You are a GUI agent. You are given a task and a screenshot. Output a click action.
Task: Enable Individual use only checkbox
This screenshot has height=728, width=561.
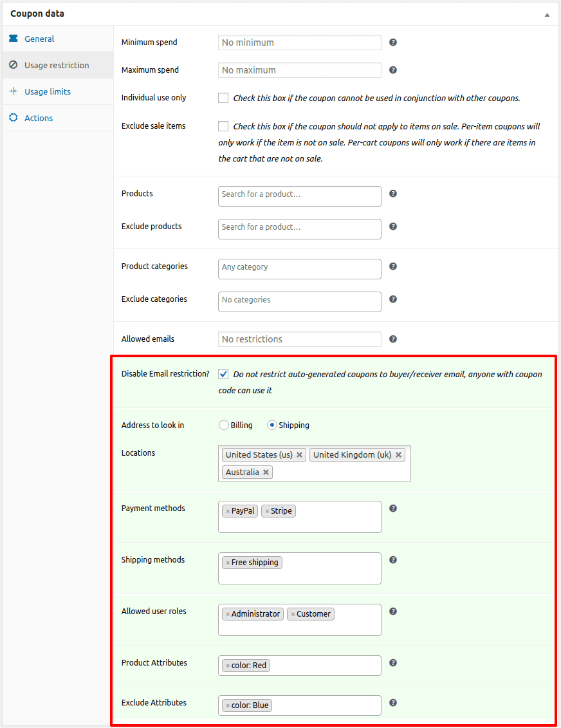pyautogui.click(x=223, y=98)
